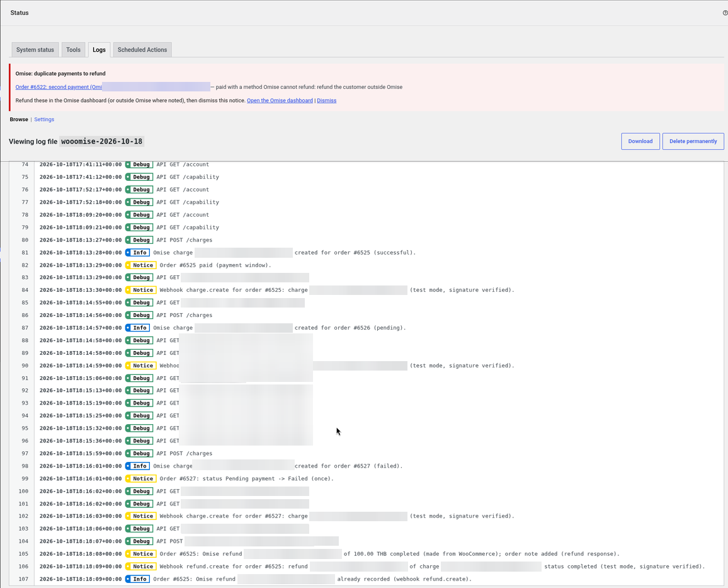Click the log file name wooomise-2026-10-18
728x588 pixels.
101,141
